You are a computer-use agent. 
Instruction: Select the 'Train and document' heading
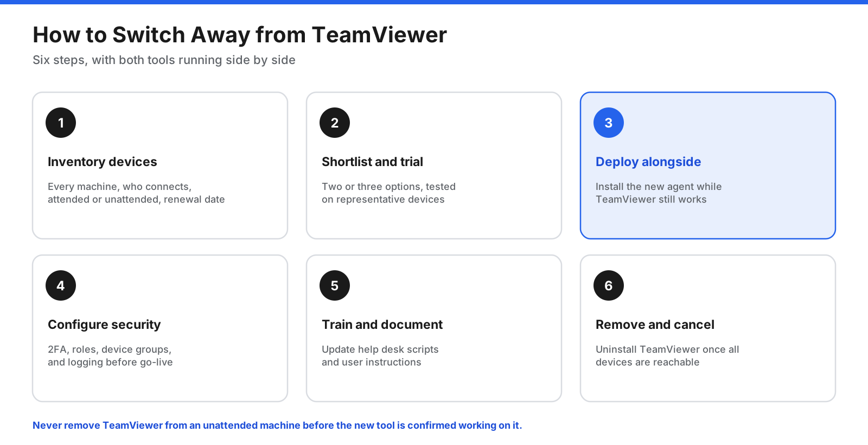tap(382, 325)
